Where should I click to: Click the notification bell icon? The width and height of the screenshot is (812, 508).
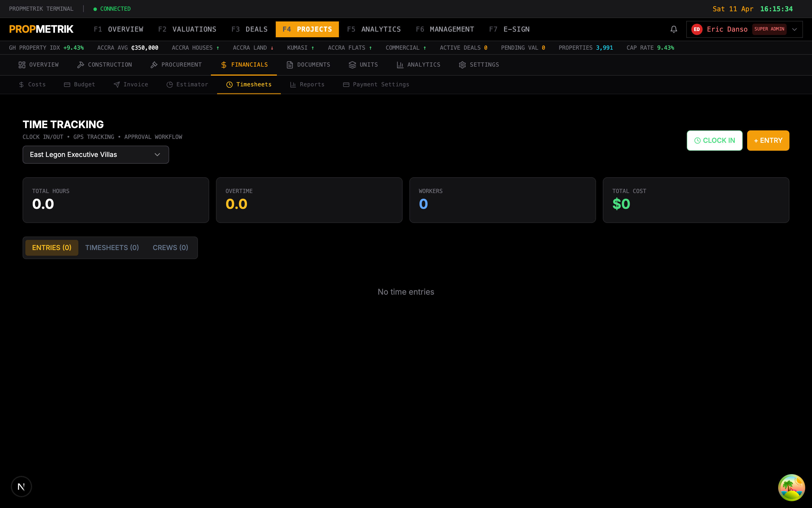673,29
